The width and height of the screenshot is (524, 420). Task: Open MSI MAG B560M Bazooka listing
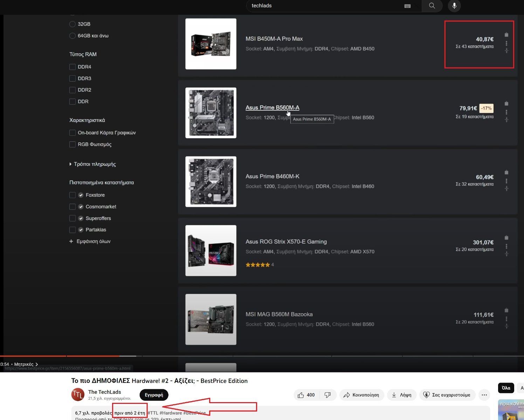[x=279, y=314]
